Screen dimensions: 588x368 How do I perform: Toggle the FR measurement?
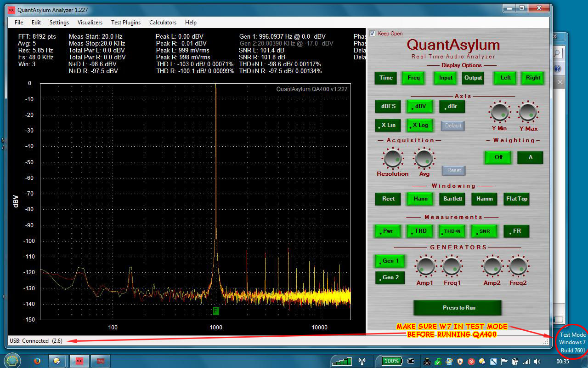click(x=516, y=231)
